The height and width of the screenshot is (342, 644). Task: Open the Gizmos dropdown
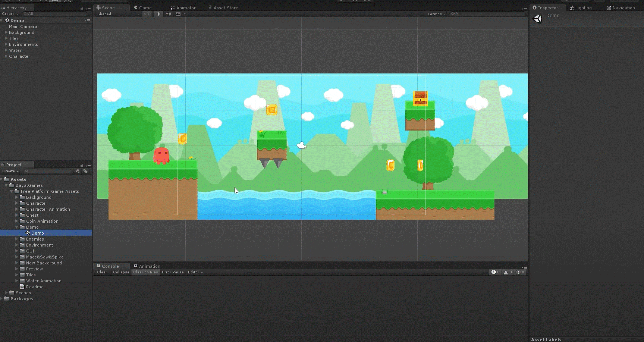pyautogui.click(x=437, y=14)
